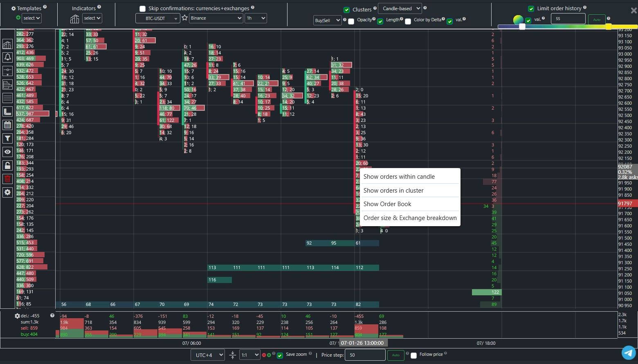Select Show Order Book menu entry
The height and width of the screenshot is (364, 638).
[387, 204]
